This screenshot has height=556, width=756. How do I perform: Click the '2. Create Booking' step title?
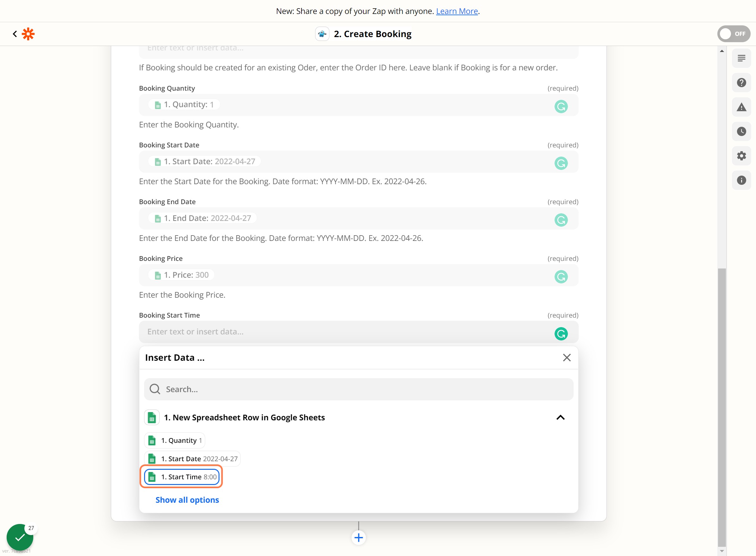[x=372, y=34]
